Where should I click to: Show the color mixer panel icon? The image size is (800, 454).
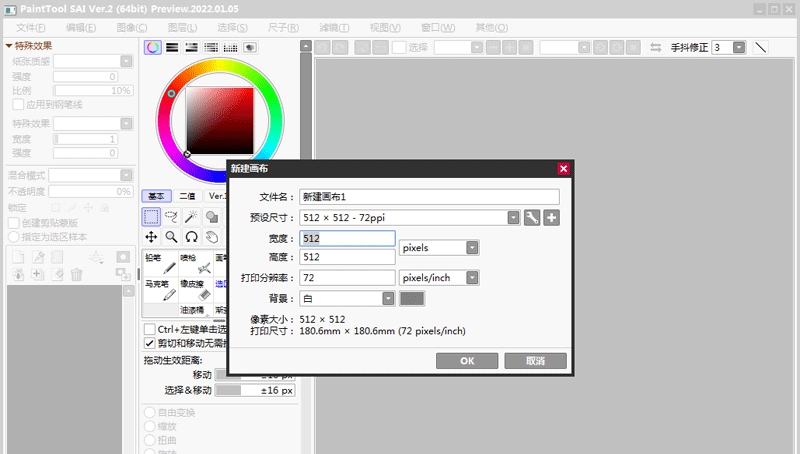(x=211, y=47)
